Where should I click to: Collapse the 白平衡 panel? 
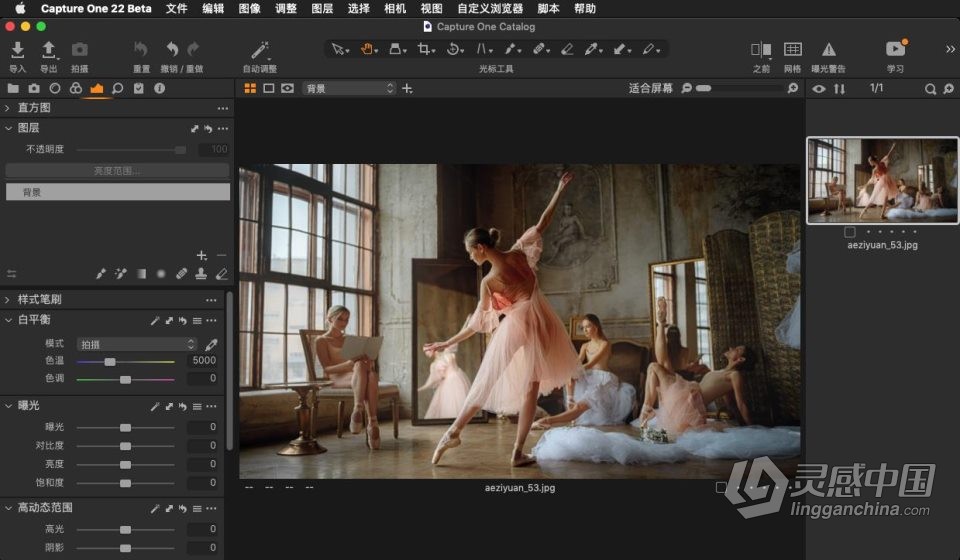pyautogui.click(x=9, y=319)
